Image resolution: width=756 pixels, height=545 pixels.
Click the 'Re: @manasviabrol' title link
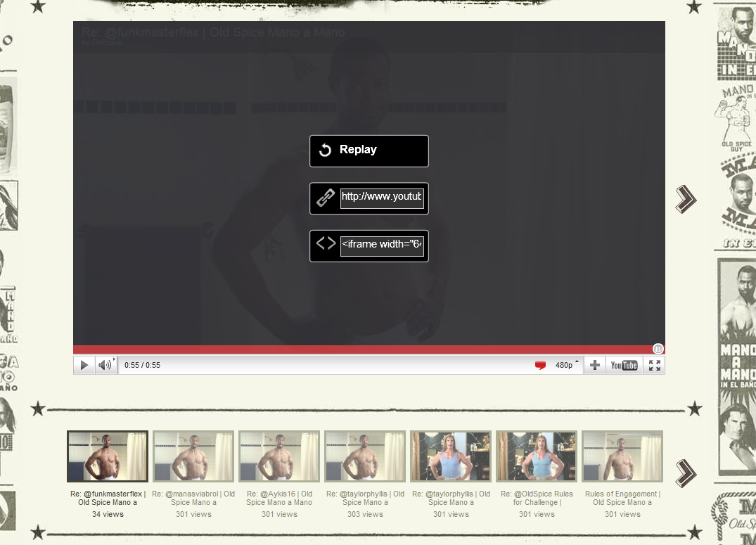(x=193, y=498)
